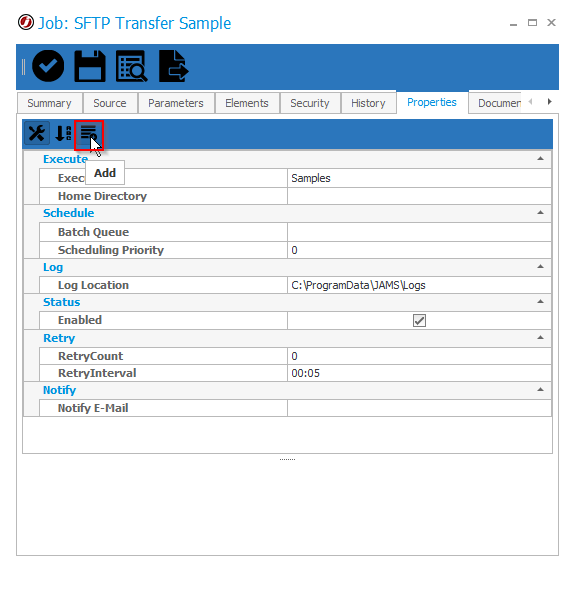Screen dimensions: 572x597
Task: Collapse the Schedule section arrow
Action: click(x=540, y=212)
